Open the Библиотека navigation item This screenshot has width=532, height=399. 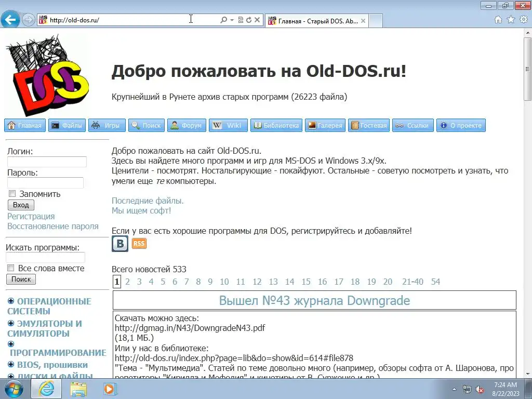(276, 125)
